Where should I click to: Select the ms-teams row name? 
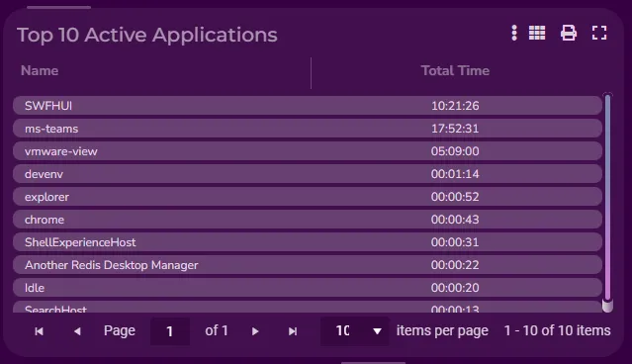51,129
